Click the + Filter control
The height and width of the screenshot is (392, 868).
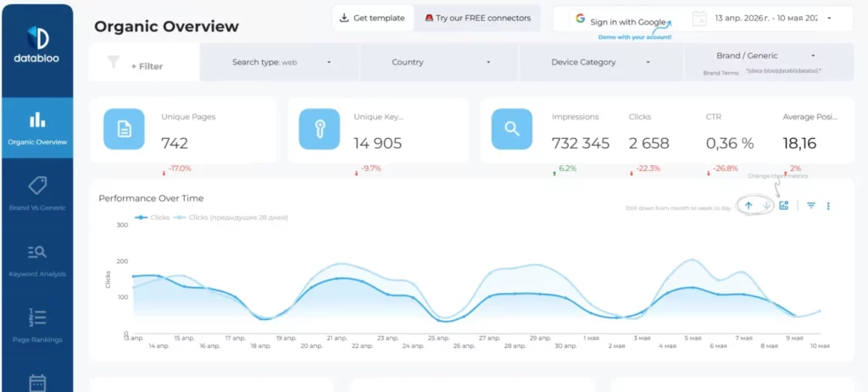coord(147,66)
